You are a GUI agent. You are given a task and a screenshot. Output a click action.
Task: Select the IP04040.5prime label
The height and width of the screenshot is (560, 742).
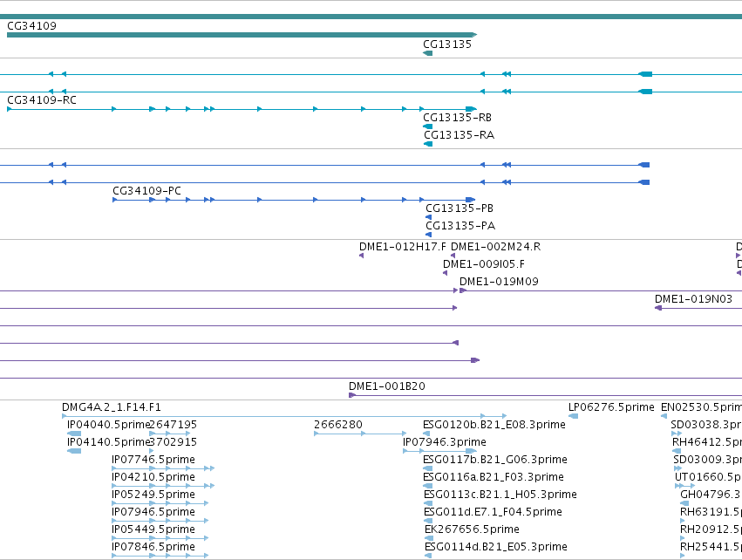108,425
